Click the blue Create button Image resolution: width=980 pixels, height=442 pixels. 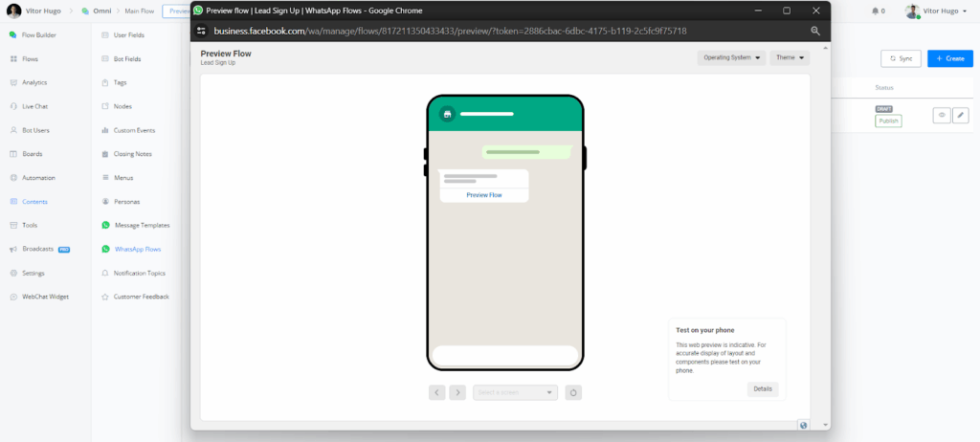pos(949,58)
